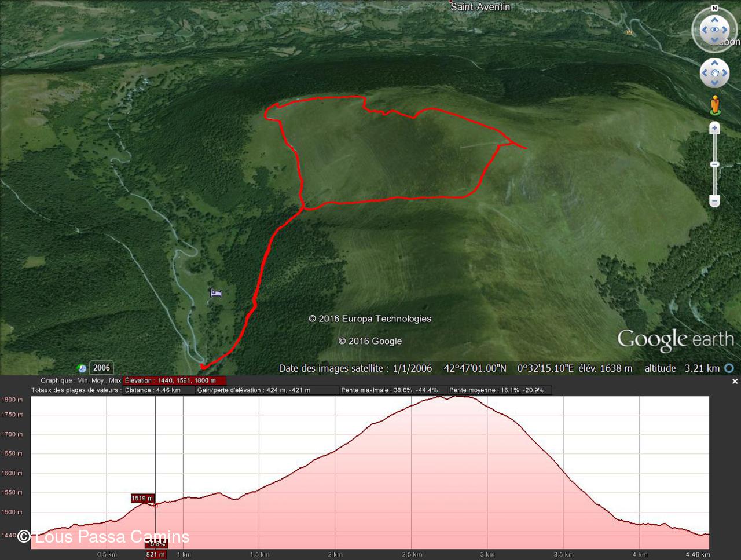
Task: Click the 1519 m profile cursor marker
Action: click(142, 498)
